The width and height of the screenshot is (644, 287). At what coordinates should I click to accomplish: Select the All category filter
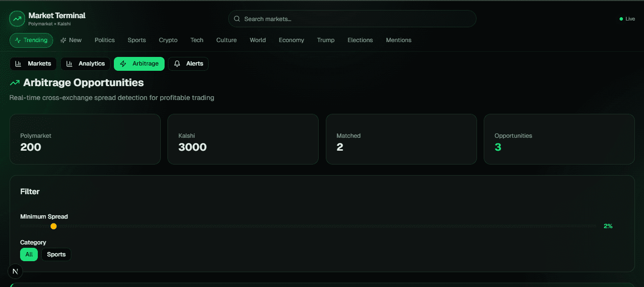pyautogui.click(x=29, y=254)
